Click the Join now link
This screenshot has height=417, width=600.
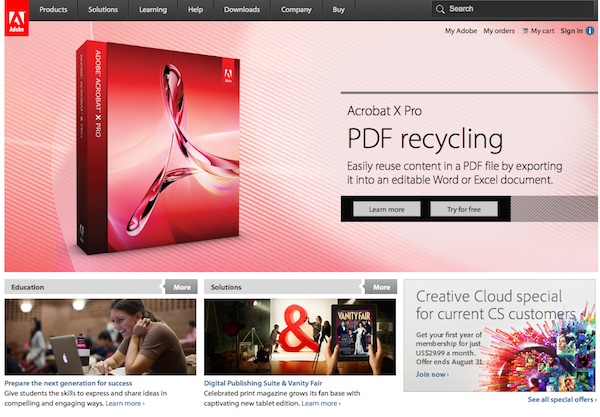click(432, 374)
